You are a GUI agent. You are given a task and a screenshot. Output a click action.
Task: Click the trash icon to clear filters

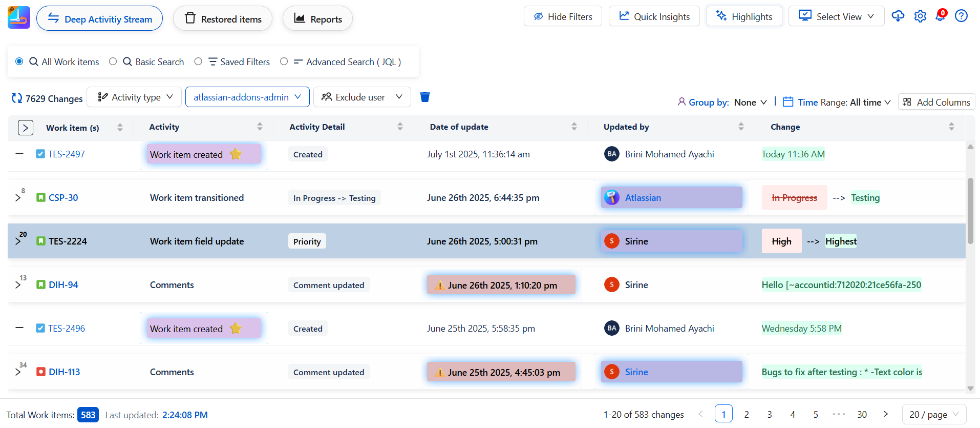coord(424,97)
